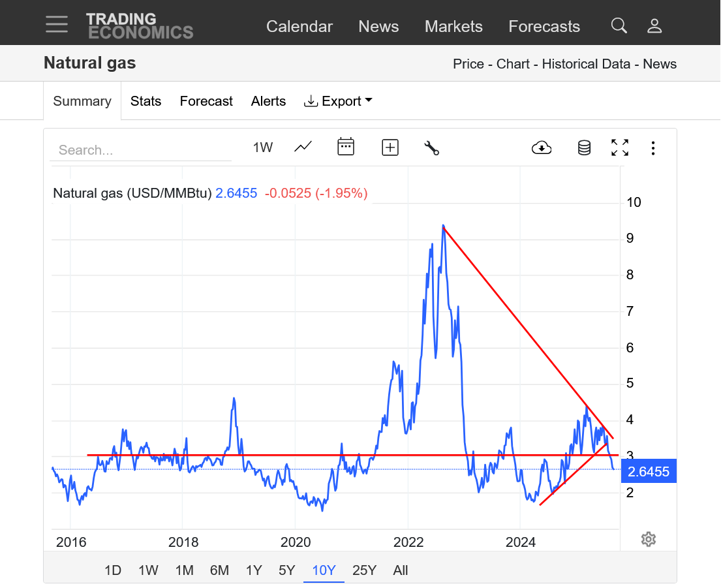Click the chart Search input field
The height and width of the screenshot is (588, 721).
[x=140, y=150]
